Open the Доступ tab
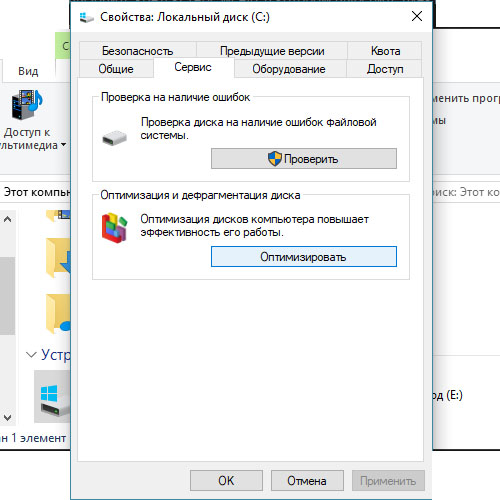500x500 pixels. pyautogui.click(x=385, y=69)
